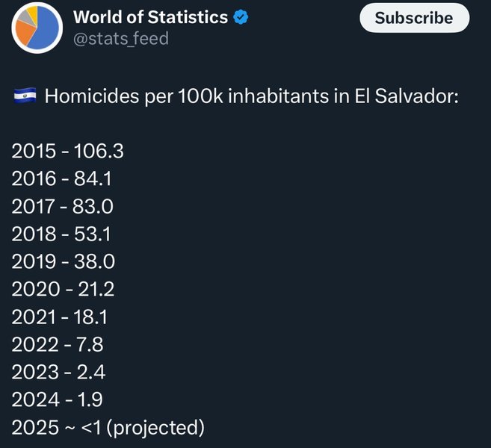
Task: Open the @stats_feed handle link
Action: (x=121, y=39)
